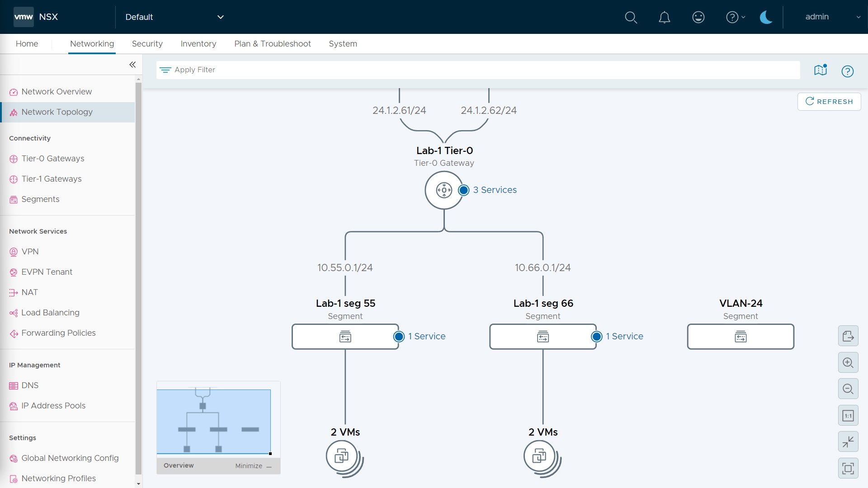Screen dimensions: 868x488
Task: Click the zoom out magnifier icon
Action: pos(848,389)
